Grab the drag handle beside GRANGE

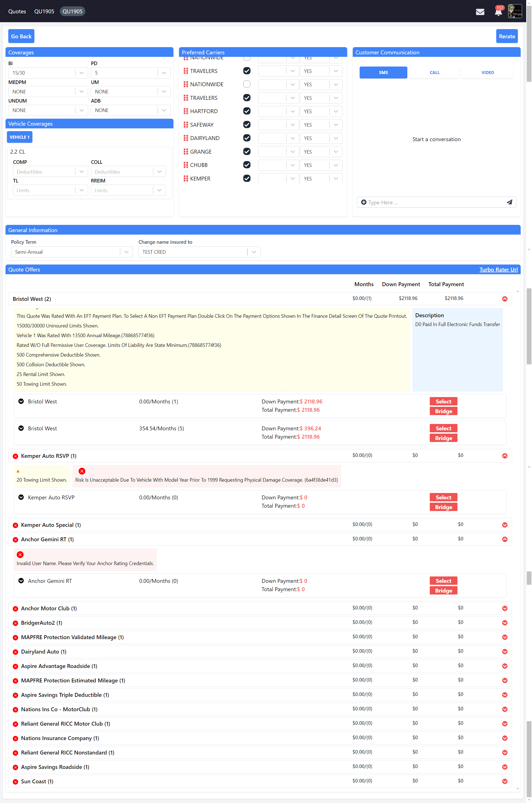(x=186, y=151)
